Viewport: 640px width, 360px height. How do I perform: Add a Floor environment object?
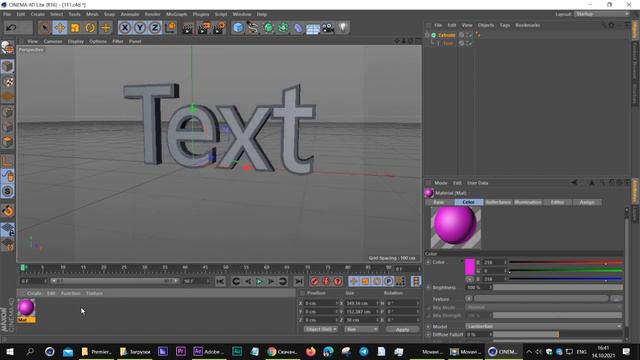click(x=313, y=29)
